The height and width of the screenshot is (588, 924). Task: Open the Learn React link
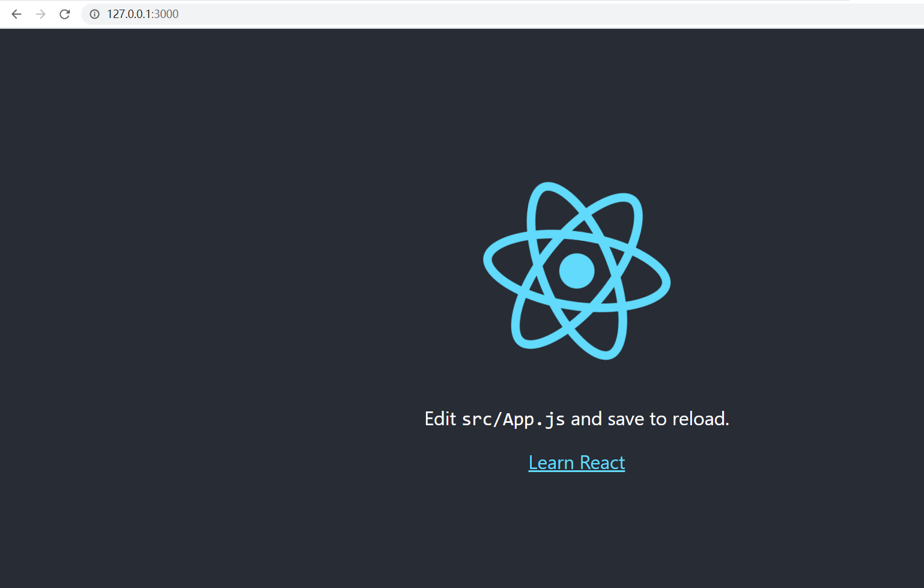click(x=577, y=462)
